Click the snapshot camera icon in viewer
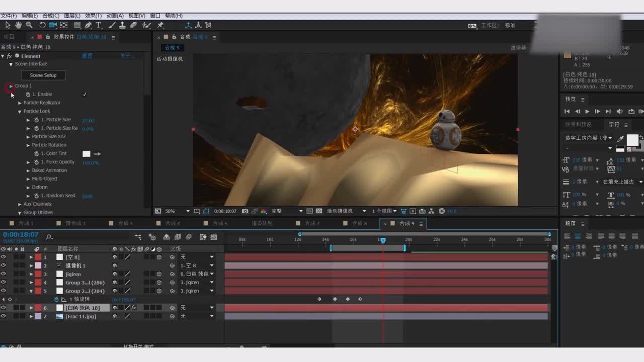 point(245,211)
